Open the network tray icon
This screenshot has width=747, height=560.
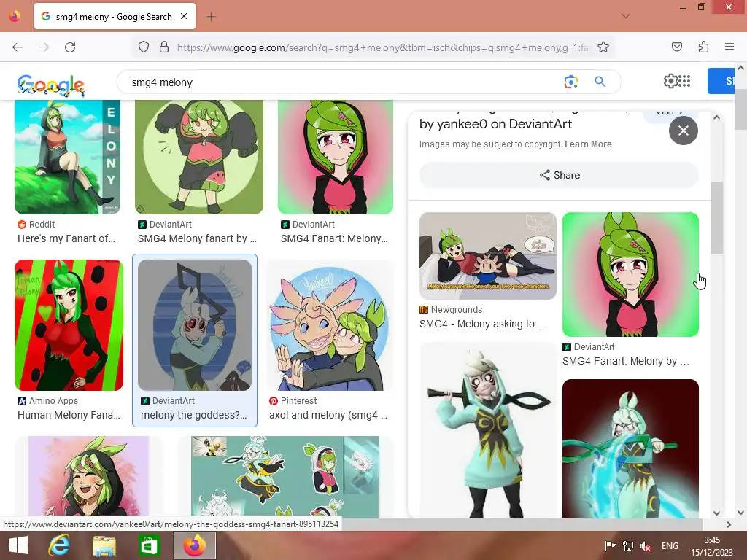tap(628, 546)
